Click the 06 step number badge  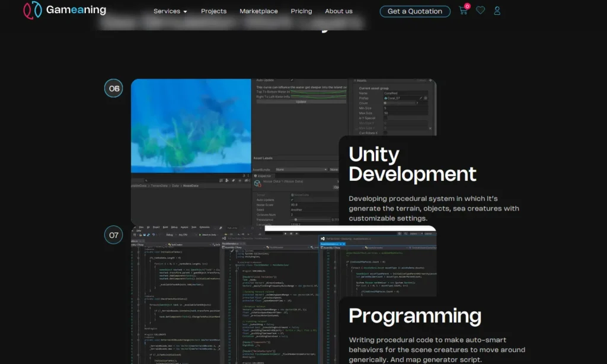[113, 88]
